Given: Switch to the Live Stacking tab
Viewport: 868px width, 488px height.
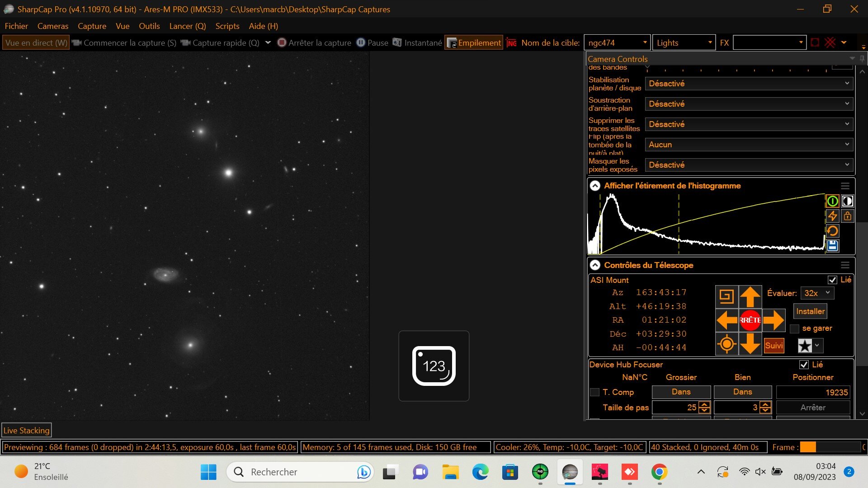Looking at the screenshot, I should pos(27,431).
